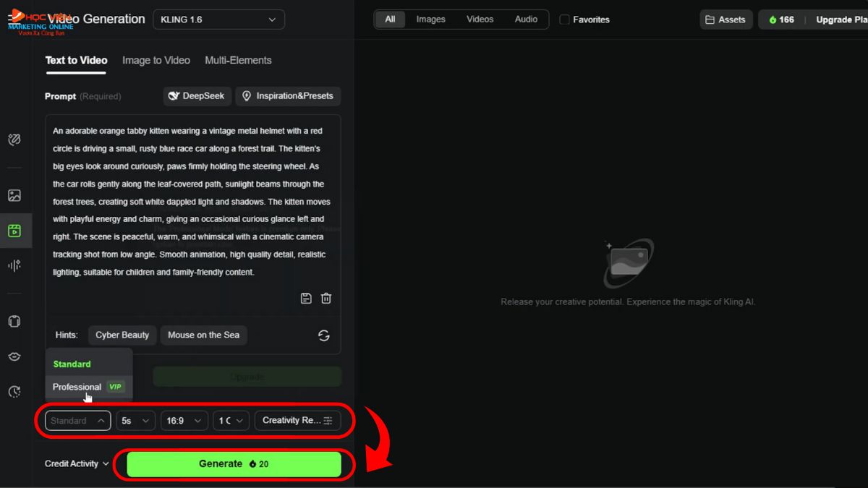Screen dimensions: 868x488
Task: Refresh the prompt hints
Action: pos(324,335)
